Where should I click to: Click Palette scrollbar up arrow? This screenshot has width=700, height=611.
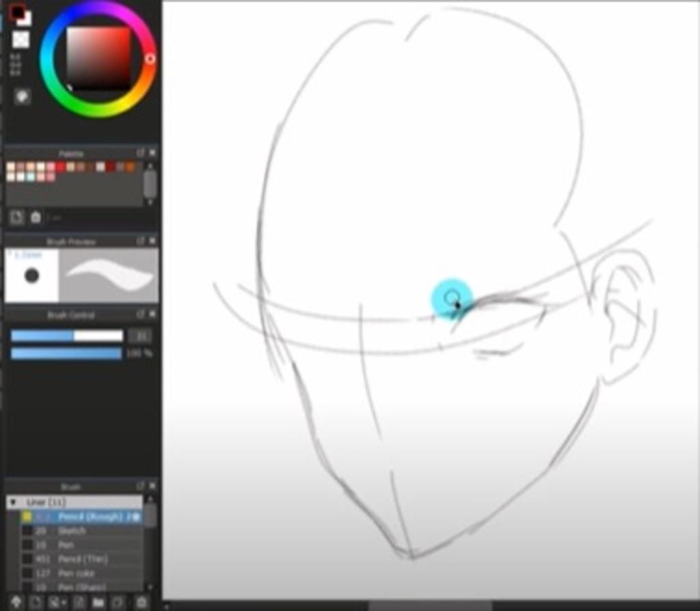pos(150,166)
